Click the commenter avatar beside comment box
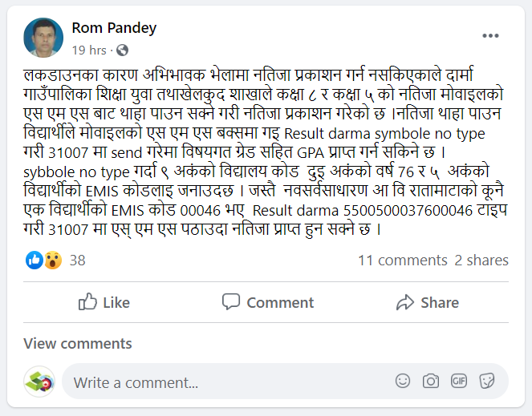This screenshot has width=532, height=416. point(39,382)
